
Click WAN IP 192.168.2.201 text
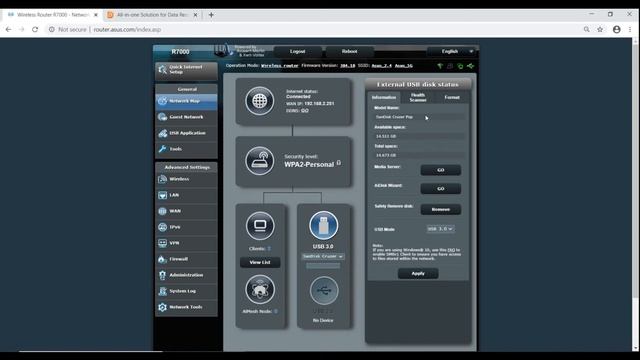coord(310,104)
